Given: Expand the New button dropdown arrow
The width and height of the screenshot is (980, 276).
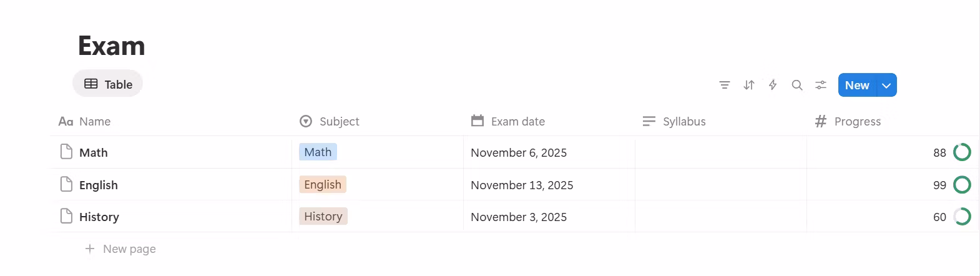Looking at the screenshot, I should 886,86.
